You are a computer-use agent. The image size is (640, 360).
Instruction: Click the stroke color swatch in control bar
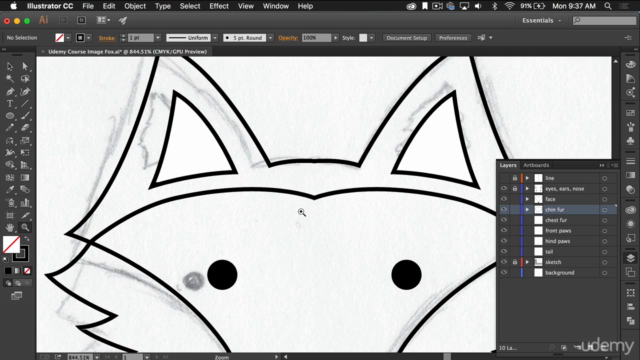80,38
